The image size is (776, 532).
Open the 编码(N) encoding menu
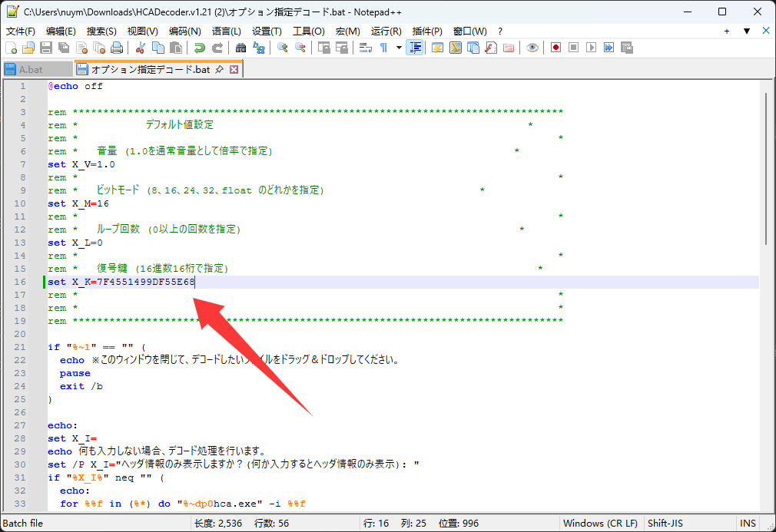click(184, 31)
